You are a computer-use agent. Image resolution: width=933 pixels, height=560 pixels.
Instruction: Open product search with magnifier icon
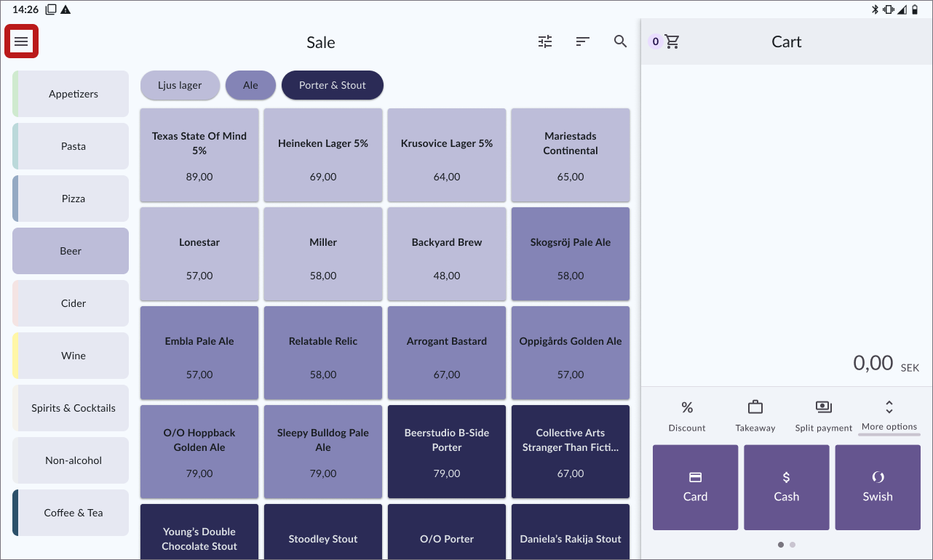(620, 41)
